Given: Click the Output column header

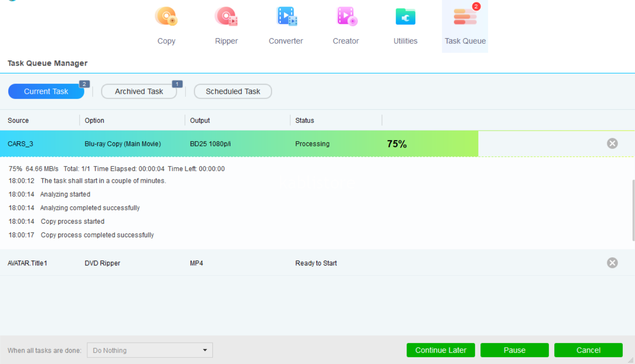Looking at the screenshot, I should [x=200, y=120].
